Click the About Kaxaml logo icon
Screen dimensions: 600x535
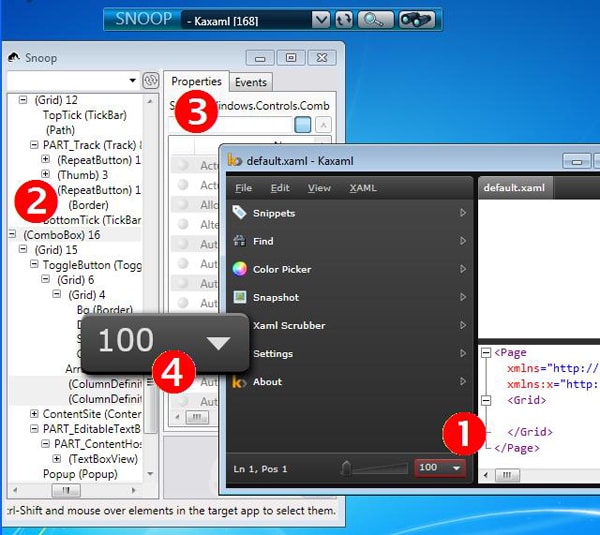pos(239,382)
